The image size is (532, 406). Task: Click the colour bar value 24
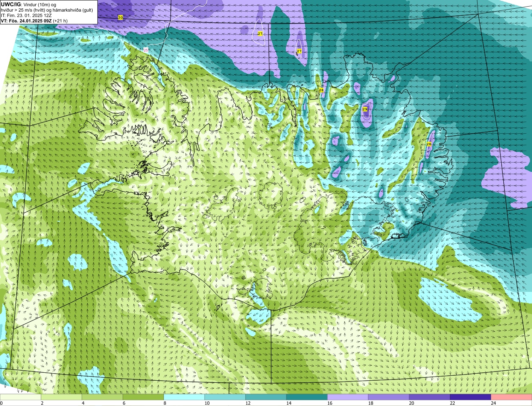493,403
